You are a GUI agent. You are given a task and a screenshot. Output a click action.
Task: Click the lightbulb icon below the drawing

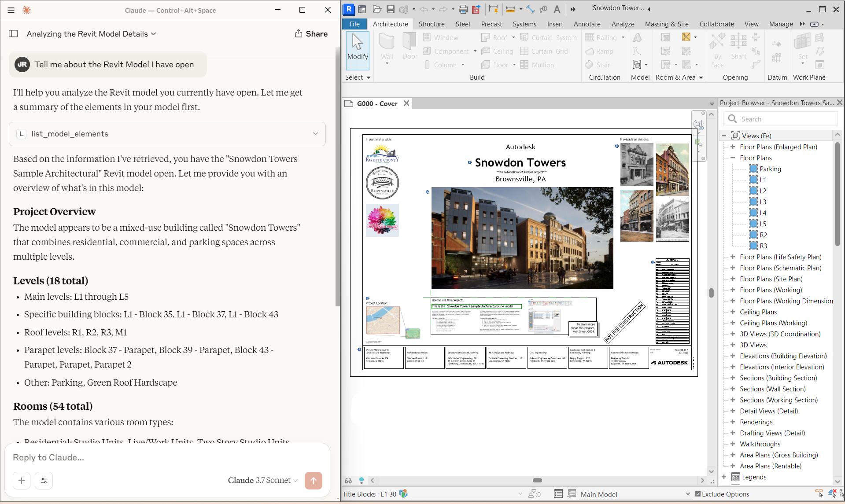pos(362,480)
